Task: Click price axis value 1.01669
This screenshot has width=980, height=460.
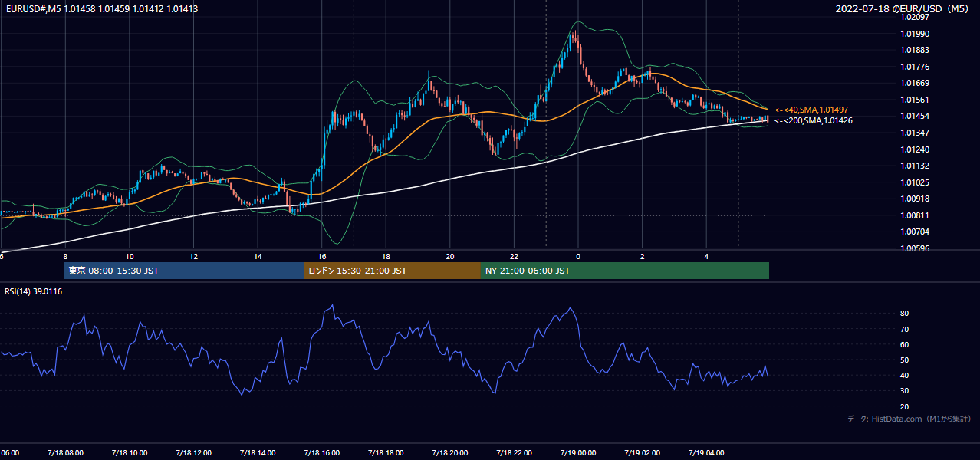Action: pos(916,84)
